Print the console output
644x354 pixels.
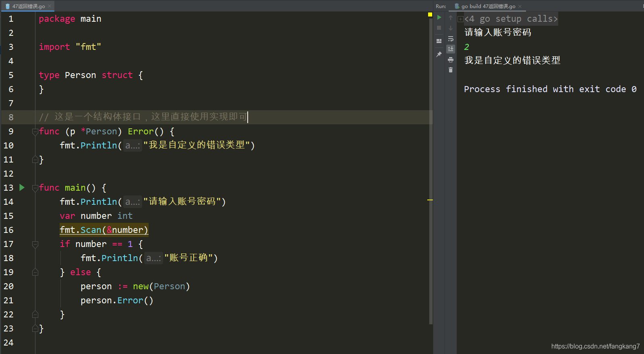coord(451,60)
